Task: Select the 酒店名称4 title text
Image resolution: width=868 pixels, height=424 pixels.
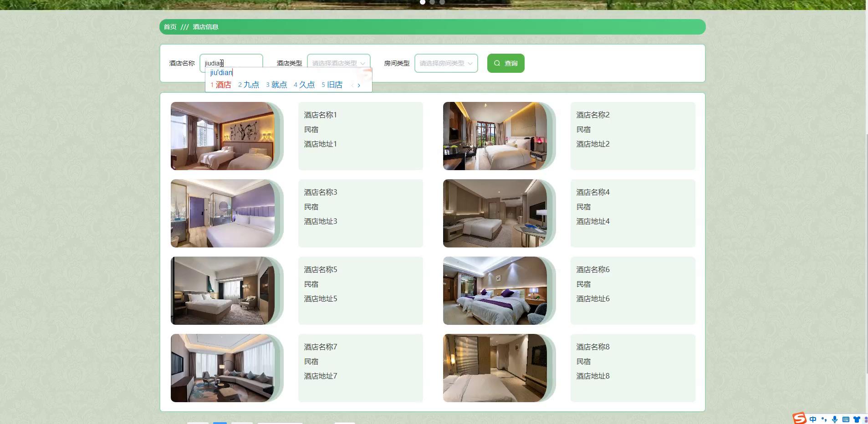Action: (x=593, y=192)
